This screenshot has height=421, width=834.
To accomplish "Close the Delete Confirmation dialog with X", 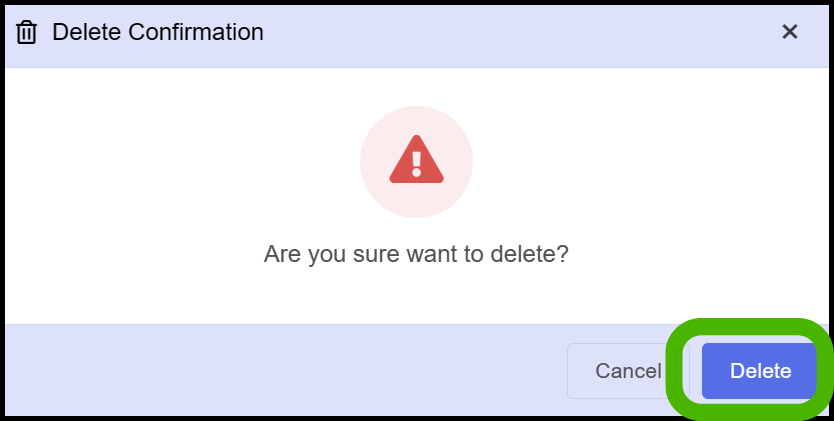I will pyautogui.click(x=790, y=32).
